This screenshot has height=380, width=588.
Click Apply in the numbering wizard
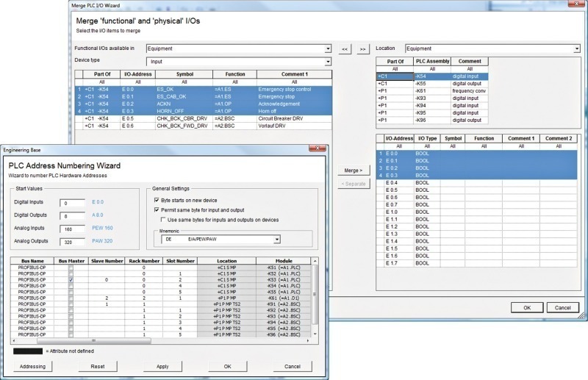162,366
